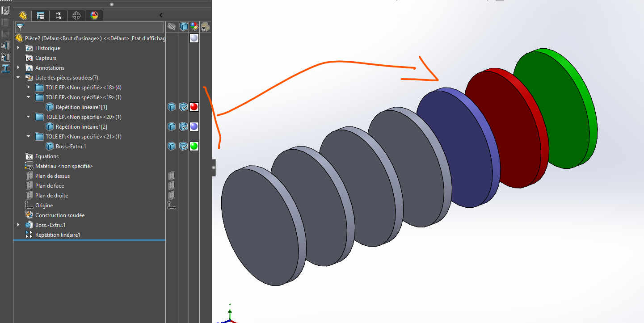The width and height of the screenshot is (644, 323).
Task: Toggle display mode of Boss.-Extru.1 body
Action: 183,147
